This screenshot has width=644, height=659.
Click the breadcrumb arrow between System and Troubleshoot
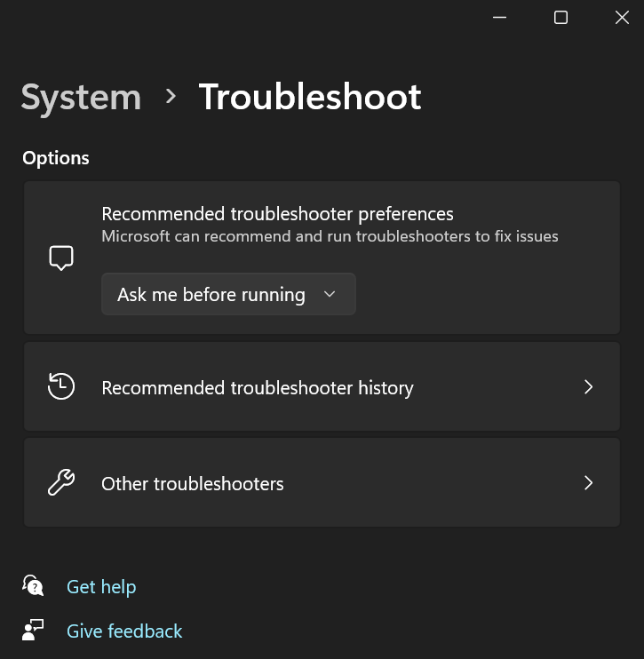[171, 97]
